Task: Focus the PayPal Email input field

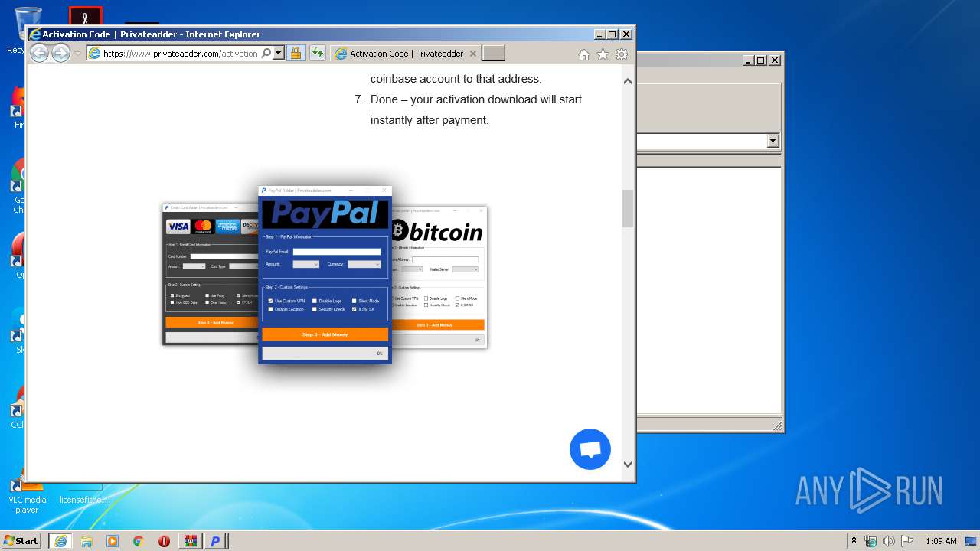Action: point(336,251)
